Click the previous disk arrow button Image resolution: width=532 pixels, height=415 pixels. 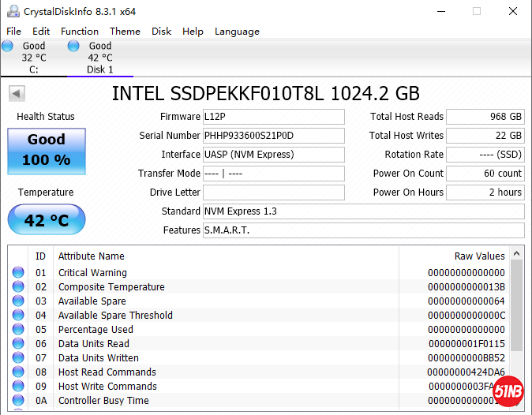pyautogui.click(x=16, y=94)
